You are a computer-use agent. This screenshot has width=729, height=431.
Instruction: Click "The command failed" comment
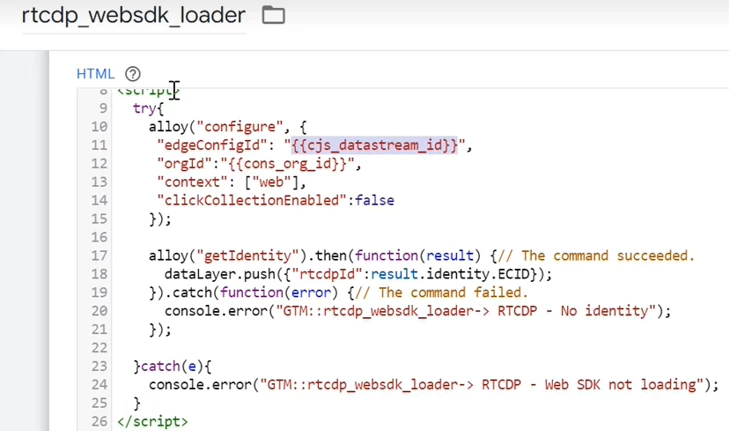[x=441, y=292]
